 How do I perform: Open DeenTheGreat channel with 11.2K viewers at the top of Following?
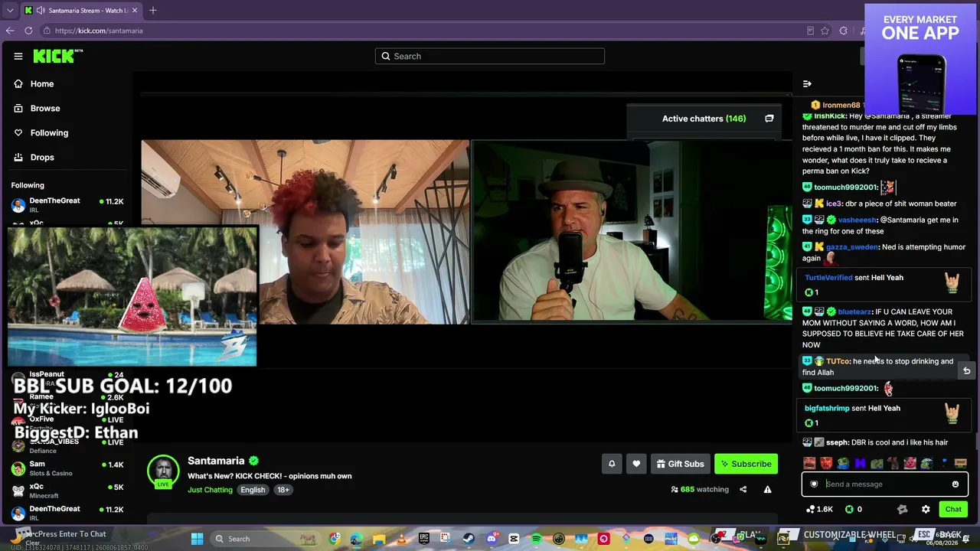click(67, 204)
